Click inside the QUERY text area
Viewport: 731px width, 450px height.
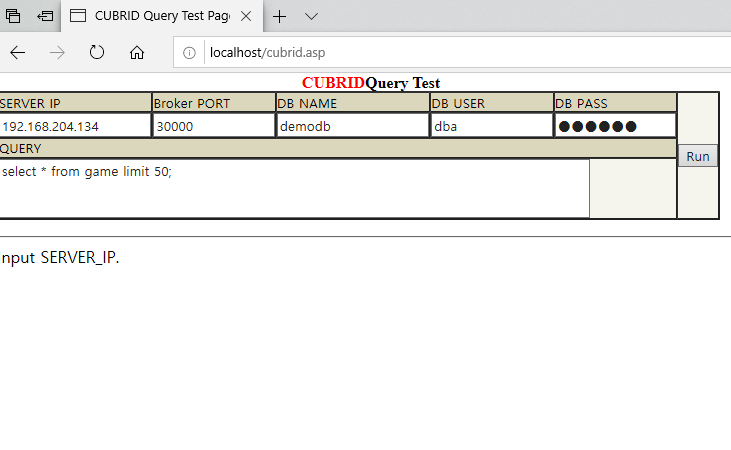(293, 188)
